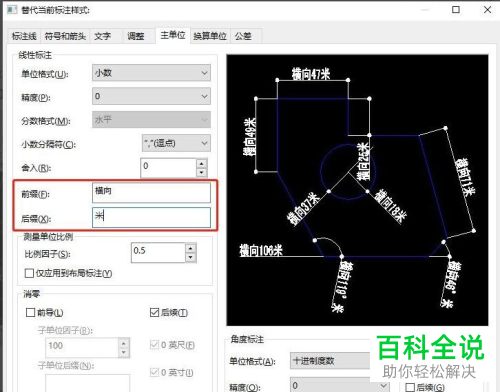Expand the 小数分隔符(C) dropdown
This screenshot has width=500, height=392.
(x=176, y=143)
